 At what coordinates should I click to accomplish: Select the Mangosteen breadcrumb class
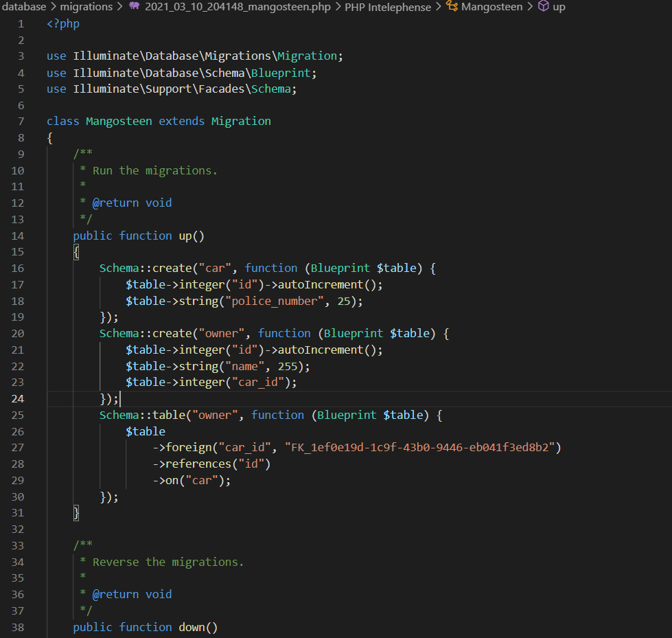[x=491, y=7]
